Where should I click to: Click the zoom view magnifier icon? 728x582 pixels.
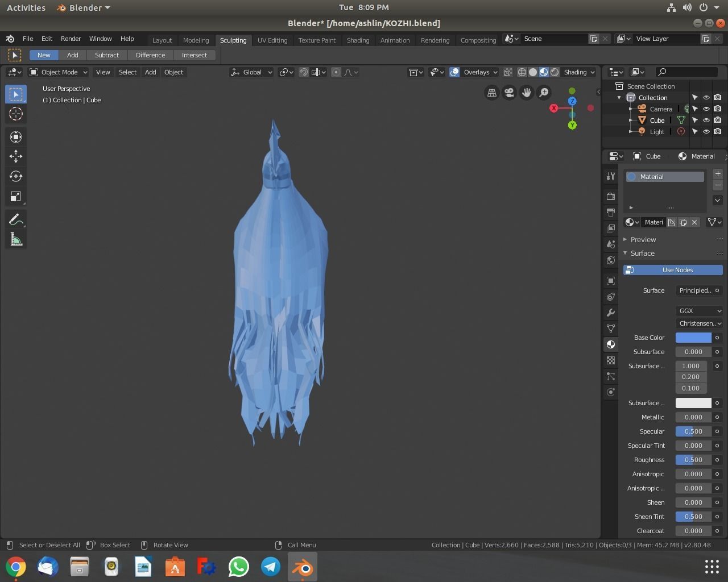coord(544,93)
